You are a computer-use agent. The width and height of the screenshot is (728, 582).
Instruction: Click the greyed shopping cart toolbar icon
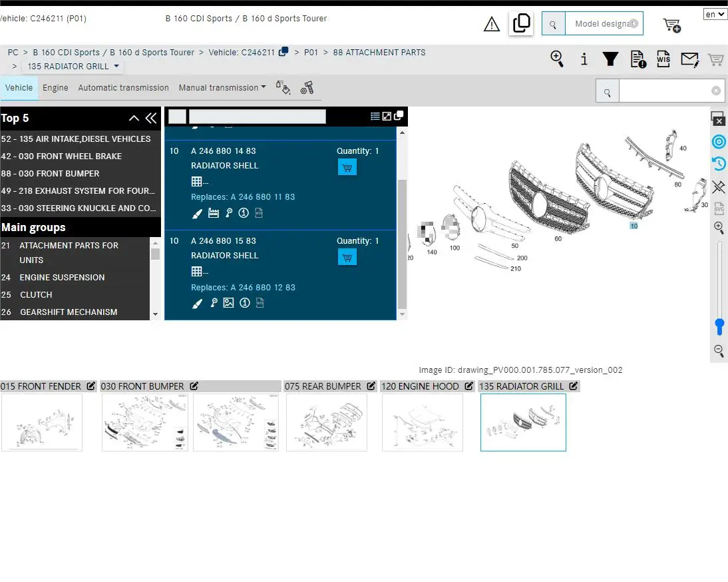coord(715,59)
